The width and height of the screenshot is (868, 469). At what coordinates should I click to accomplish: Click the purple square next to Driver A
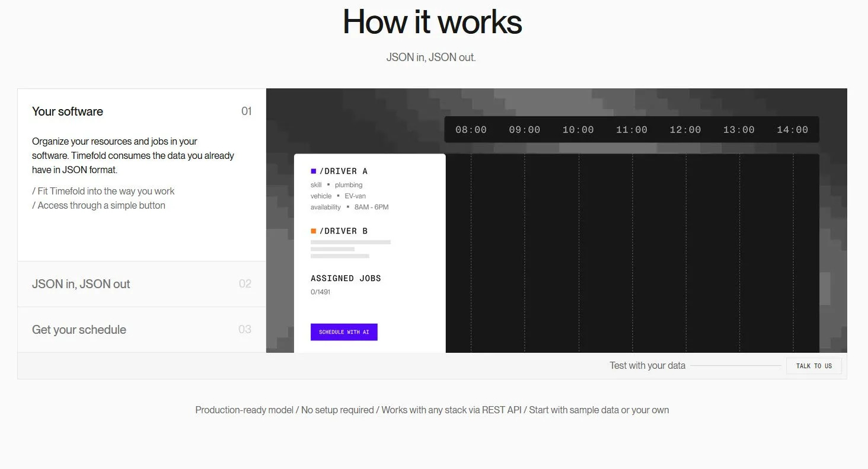point(314,171)
